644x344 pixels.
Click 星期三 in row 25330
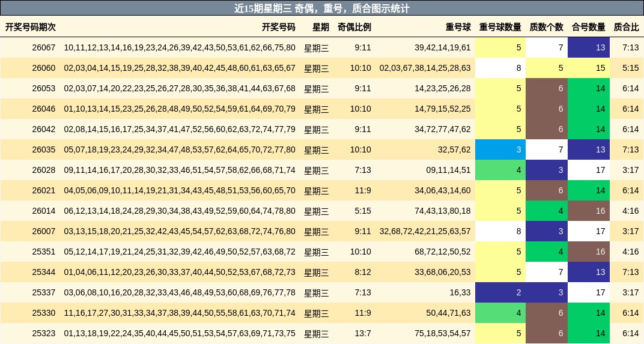pyautogui.click(x=316, y=313)
